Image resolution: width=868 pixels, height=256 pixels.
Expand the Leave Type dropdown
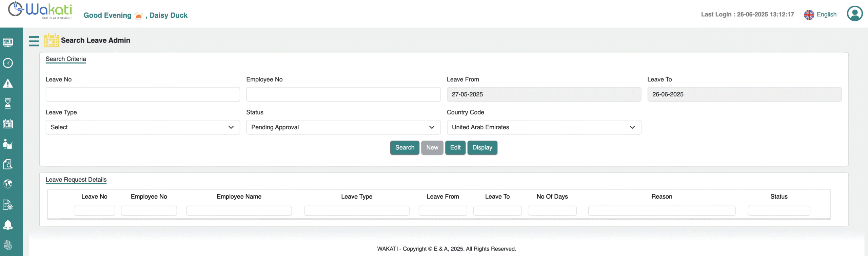pyautogui.click(x=143, y=127)
